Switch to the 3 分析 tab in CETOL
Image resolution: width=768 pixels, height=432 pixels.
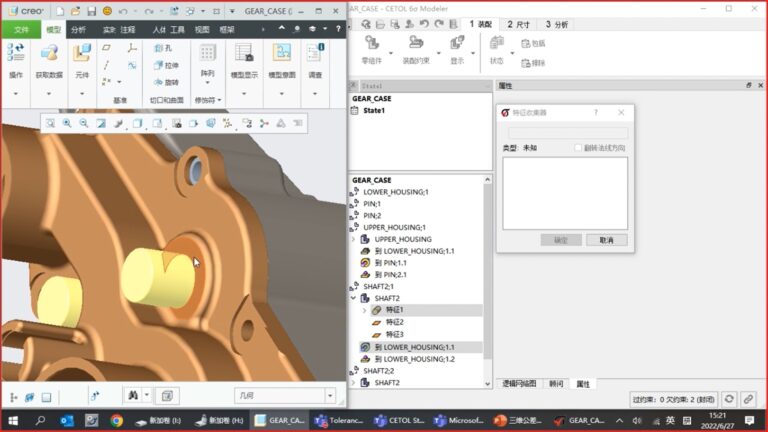coord(556,24)
